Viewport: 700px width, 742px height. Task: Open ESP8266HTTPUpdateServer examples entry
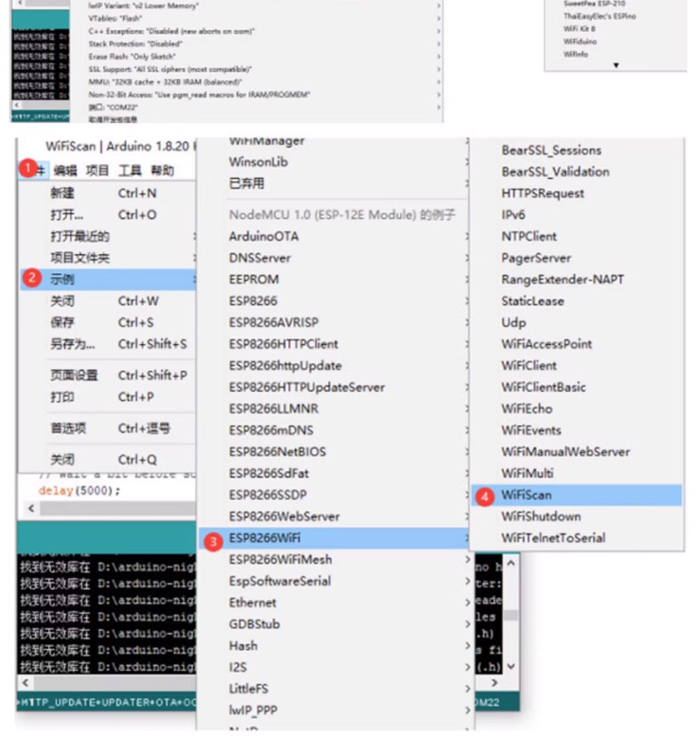[334, 387]
